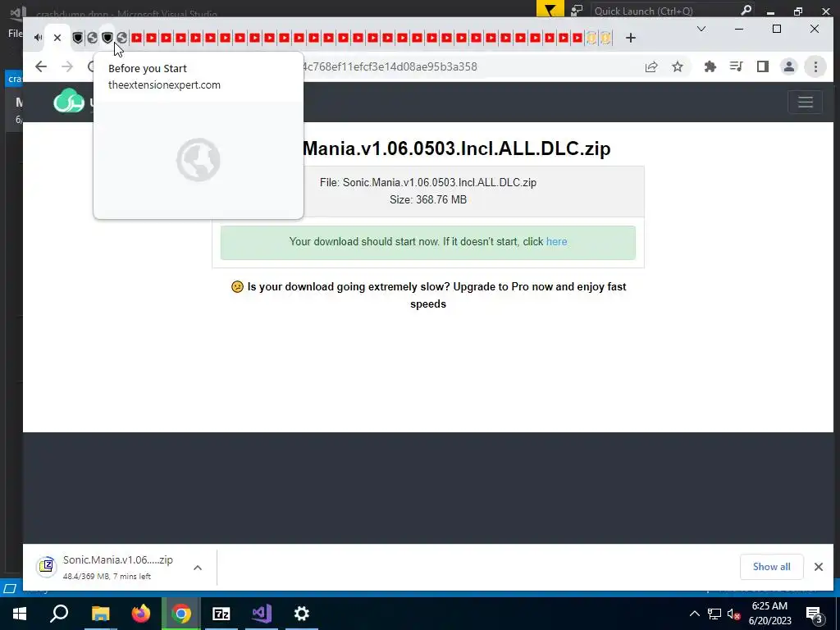Screen dimensions: 840x630
Task: Open a new Chrome tab
Action: (631, 38)
